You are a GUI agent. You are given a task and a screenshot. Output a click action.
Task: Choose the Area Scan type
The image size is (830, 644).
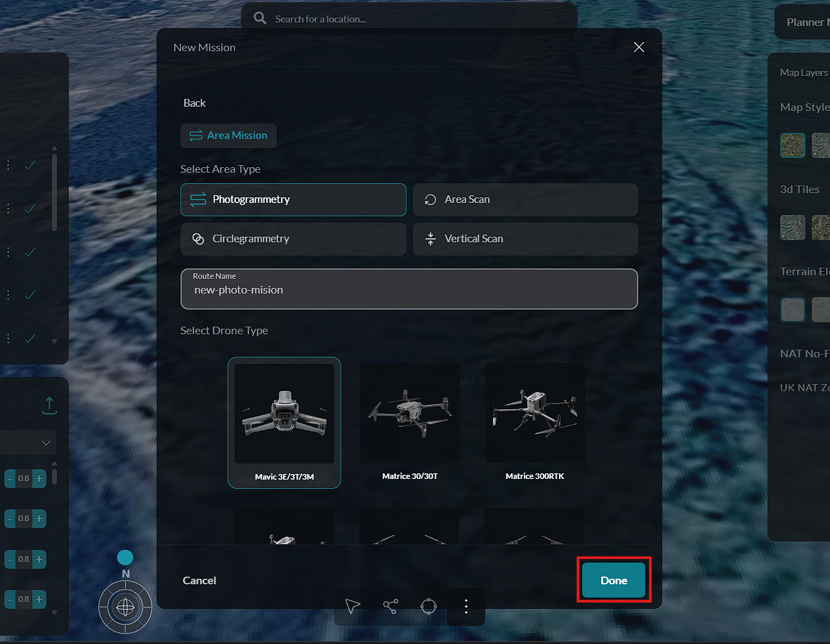tap(525, 199)
